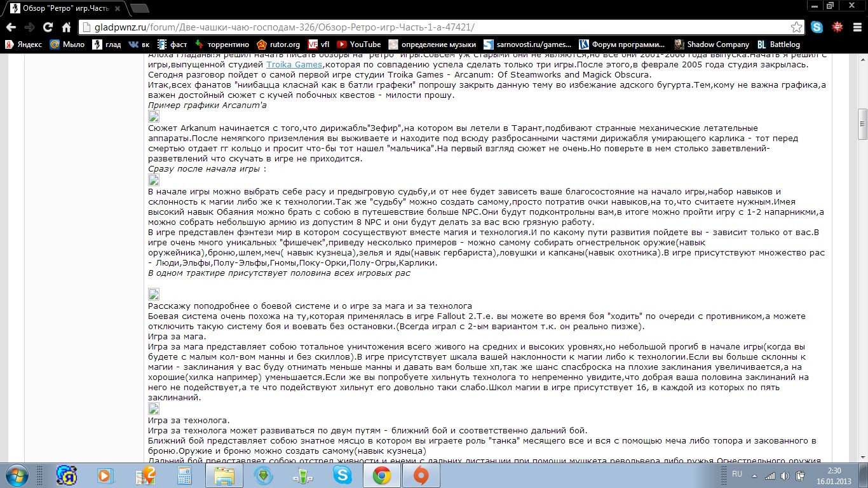The height and width of the screenshot is (488, 868).
Task: Click the Show desktop strip
Action: click(x=864, y=475)
